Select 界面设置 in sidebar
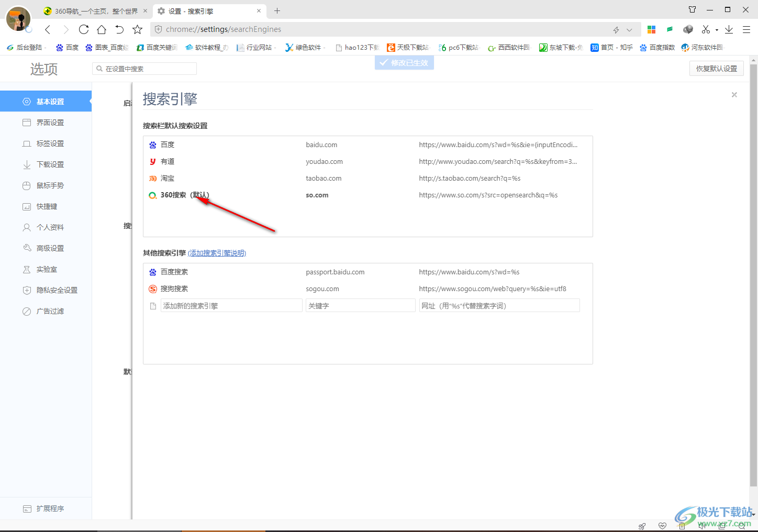Viewport: 758px width, 532px height. tap(46, 123)
